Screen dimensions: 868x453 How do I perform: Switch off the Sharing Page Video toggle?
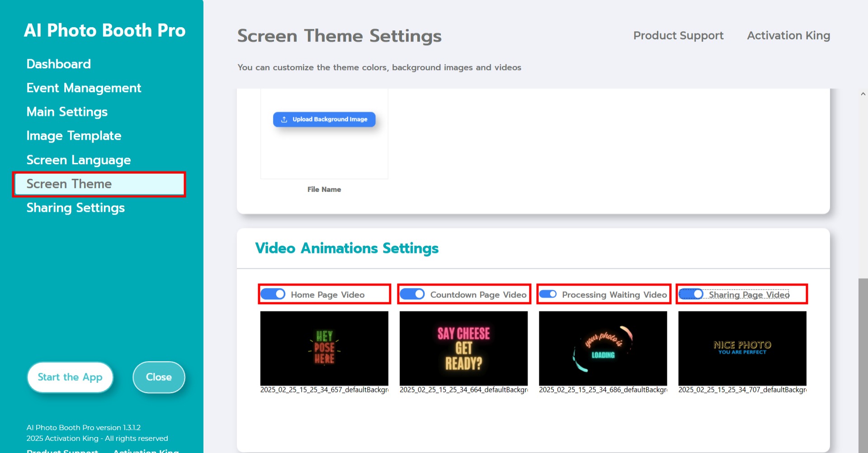click(691, 294)
